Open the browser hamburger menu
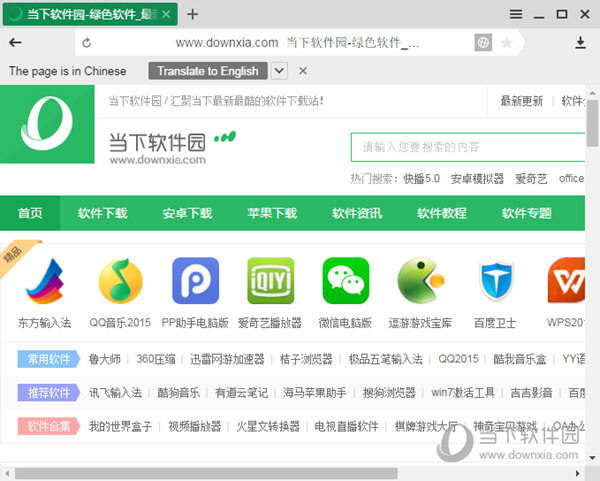 click(516, 15)
